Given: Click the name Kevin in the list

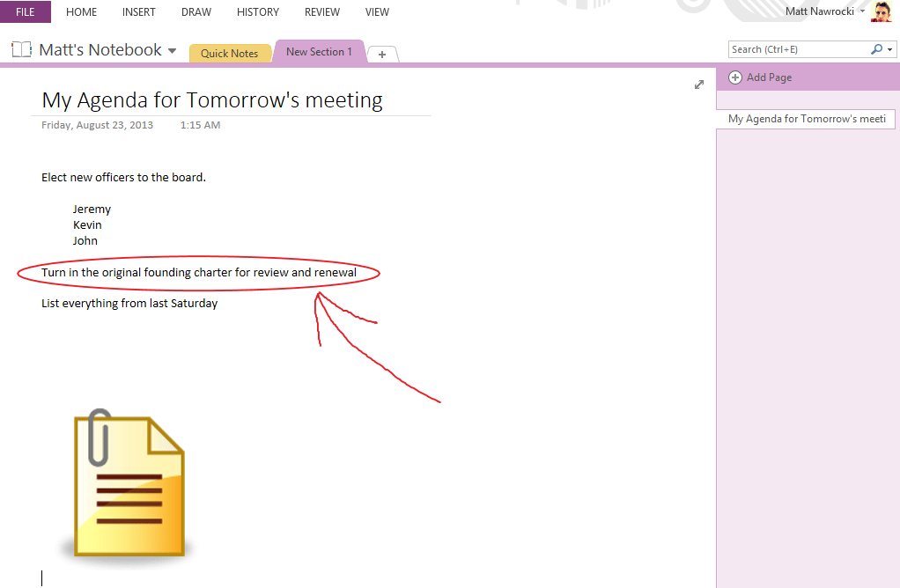Looking at the screenshot, I should (87, 224).
